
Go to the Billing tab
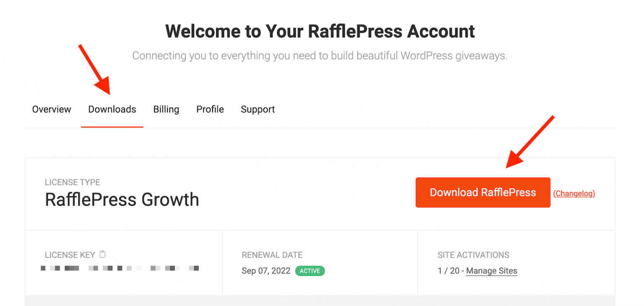pos(166,109)
